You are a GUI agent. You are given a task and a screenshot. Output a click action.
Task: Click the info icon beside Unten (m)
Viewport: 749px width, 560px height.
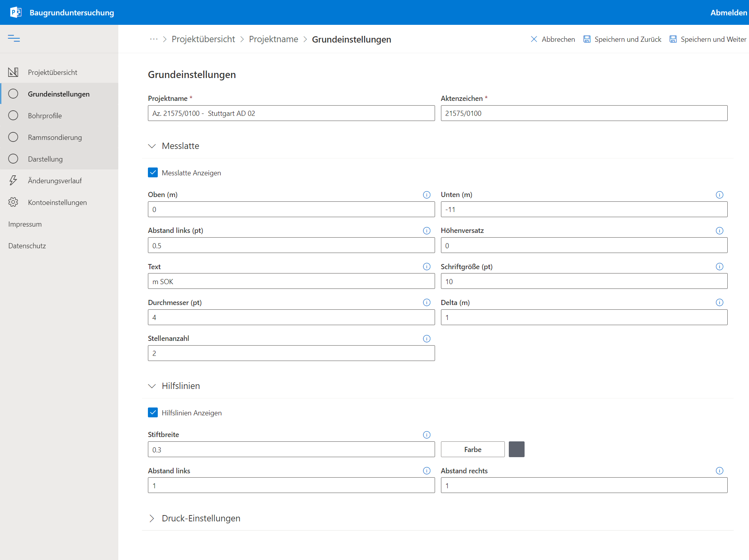(719, 195)
